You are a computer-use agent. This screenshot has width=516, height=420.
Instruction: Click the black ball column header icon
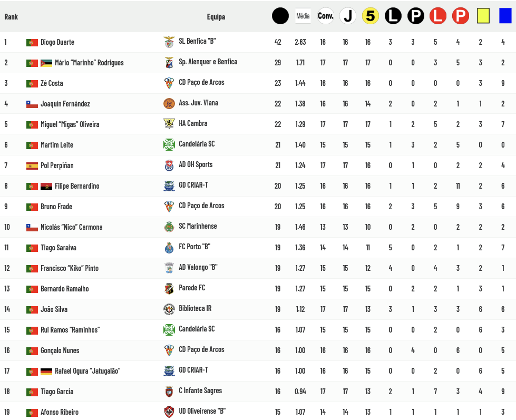click(x=280, y=16)
